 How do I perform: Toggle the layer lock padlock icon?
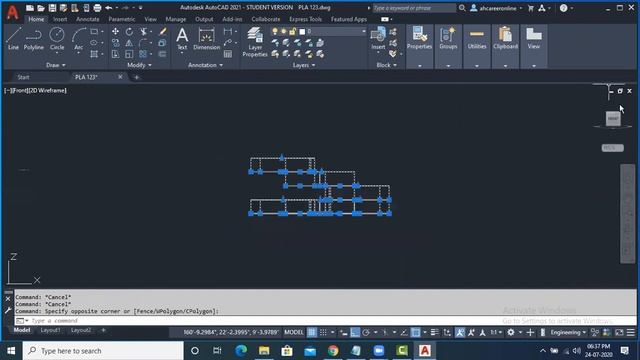click(293, 31)
